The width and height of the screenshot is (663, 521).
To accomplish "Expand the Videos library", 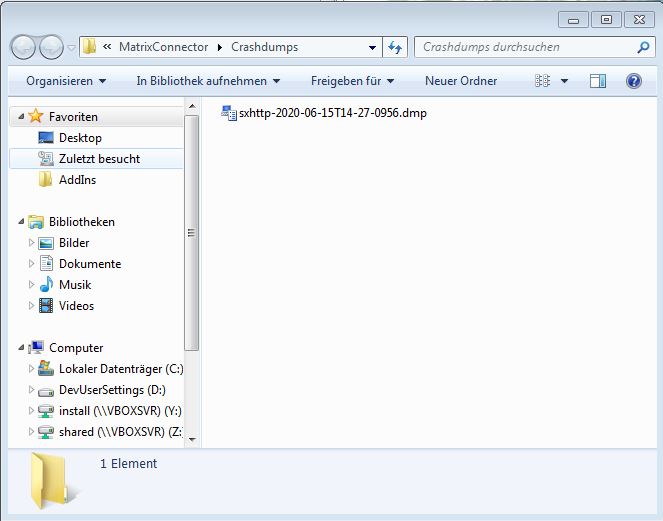I will [31, 305].
